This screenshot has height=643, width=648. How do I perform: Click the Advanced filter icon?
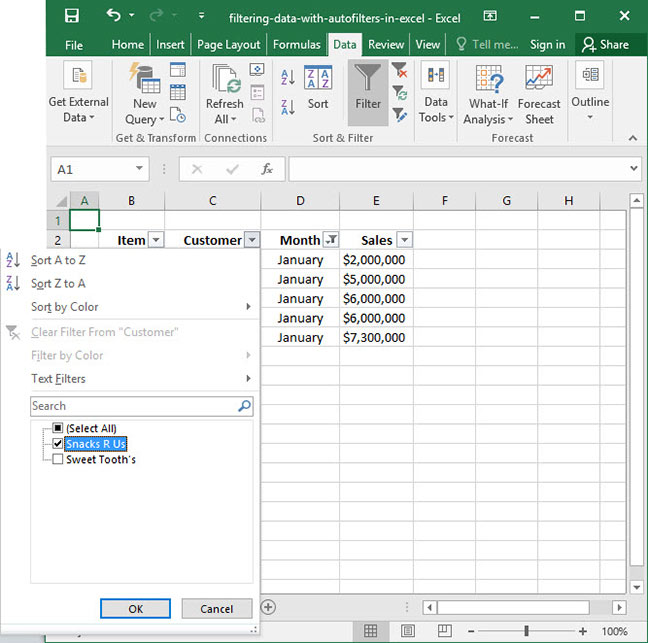click(x=400, y=115)
